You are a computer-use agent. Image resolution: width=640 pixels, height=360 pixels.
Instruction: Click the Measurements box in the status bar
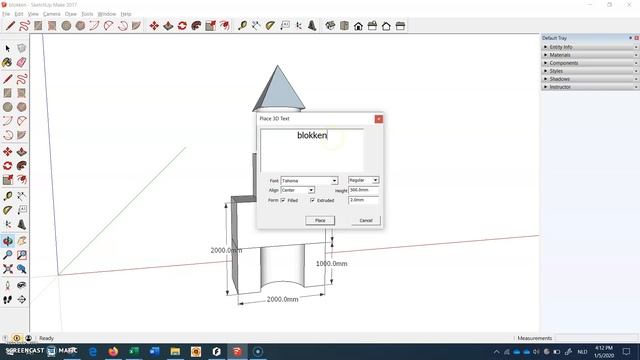point(596,338)
